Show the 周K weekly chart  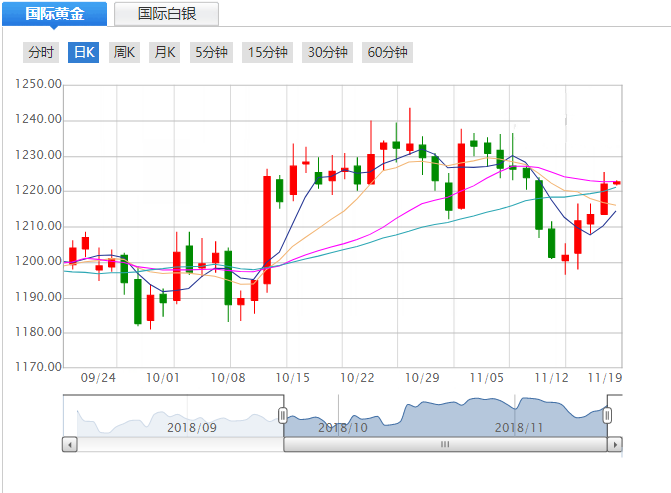[123, 52]
